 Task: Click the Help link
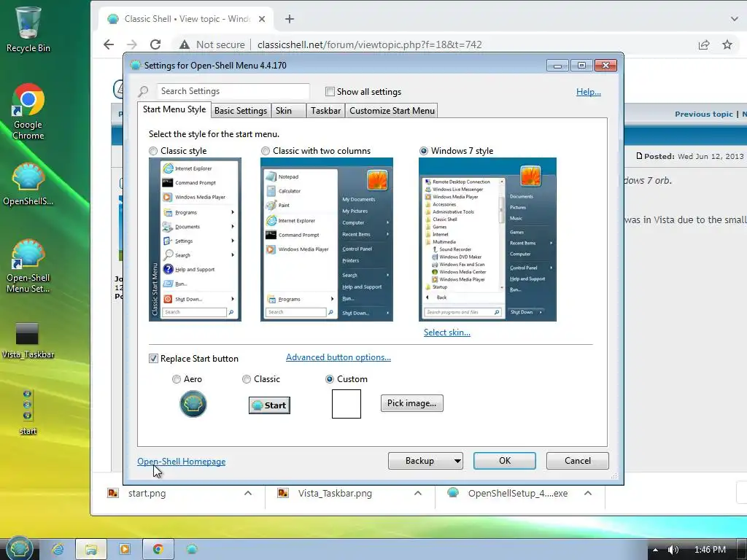click(x=589, y=92)
